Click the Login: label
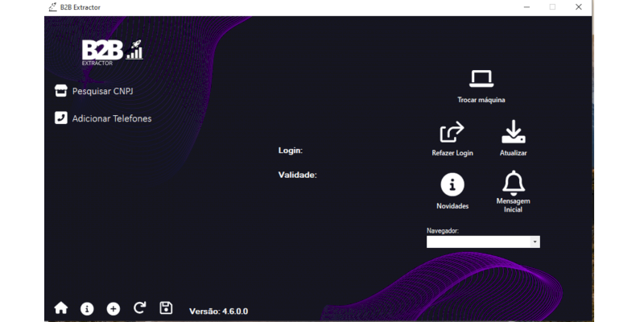This screenshot has height=322, width=644. point(291,151)
